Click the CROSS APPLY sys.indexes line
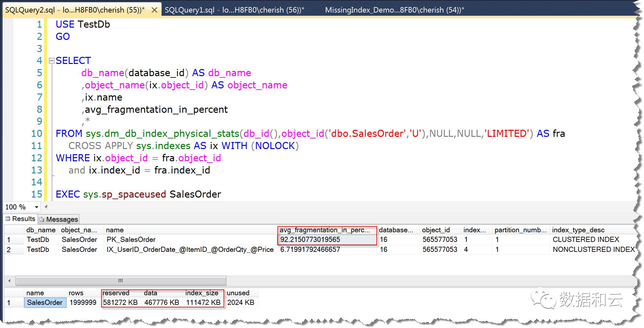The height and width of the screenshot is (328, 644). (184, 146)
